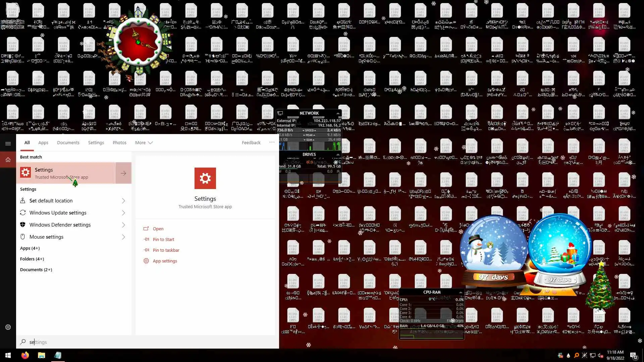The image size is (644, 362).
Task: Click the three-dots options in search panel
Action: (272, 142)
